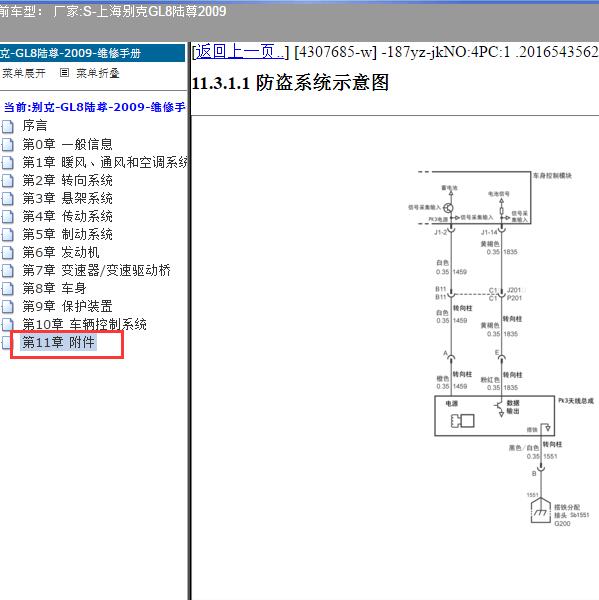
Task: Select 第7章 变速器/变速驱动桥
Action: click(x=96, y=270)
